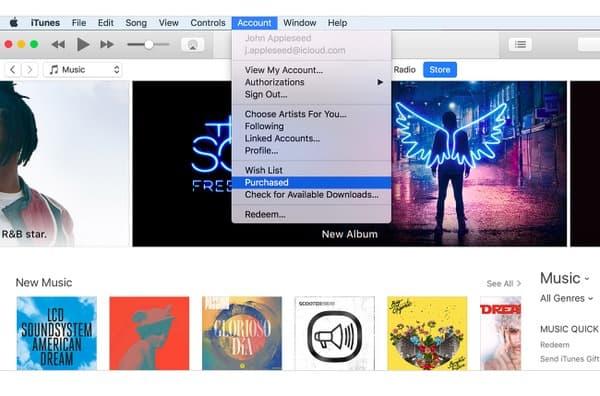Open Linked Accounts… menu item
Viewport: 600px width, 396px height.
click(311, 139)
